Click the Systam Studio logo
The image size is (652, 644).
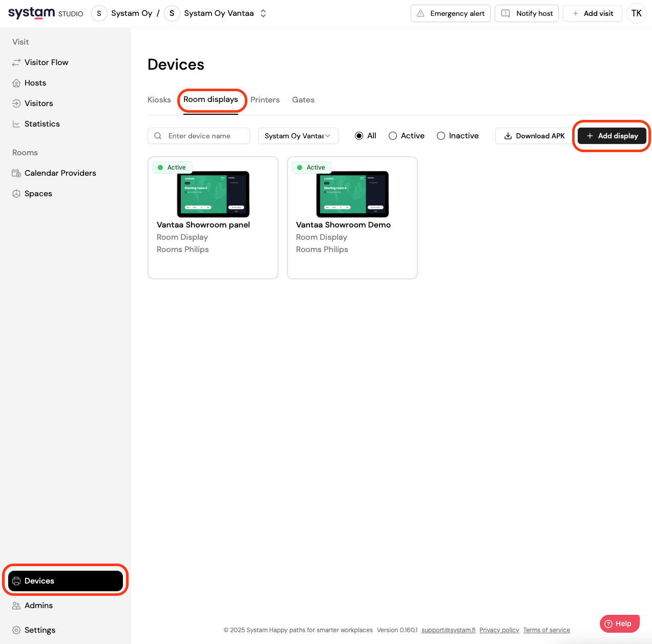coord(46,13)
